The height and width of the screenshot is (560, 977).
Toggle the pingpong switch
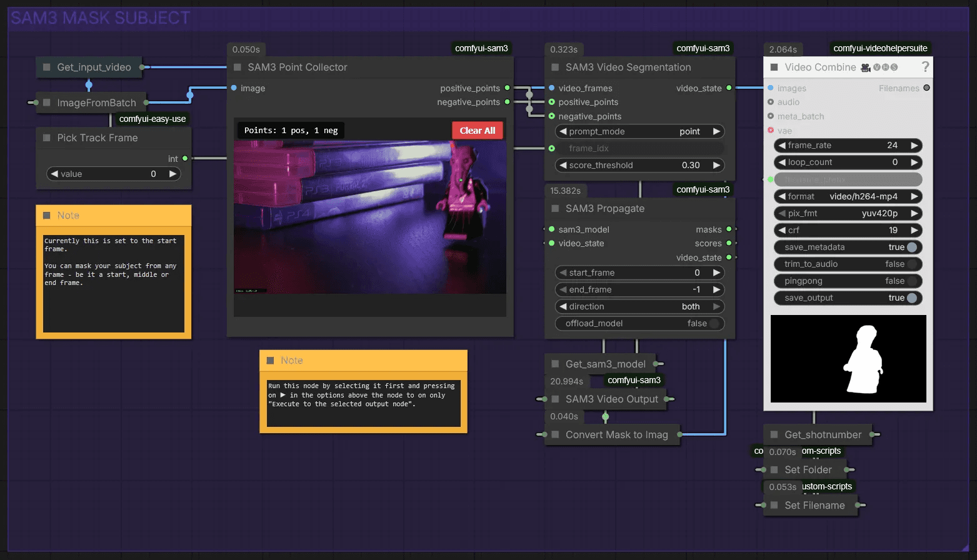point(912,281)
